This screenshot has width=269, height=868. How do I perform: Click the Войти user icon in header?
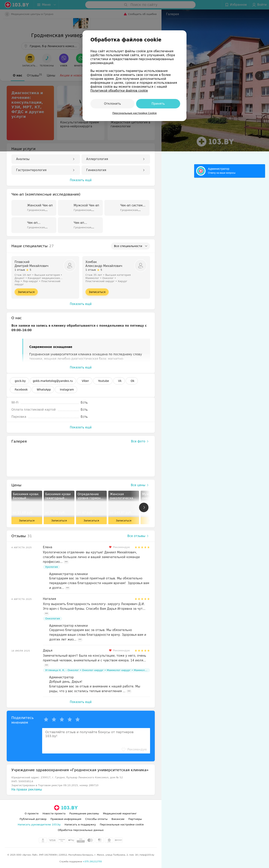pos(254,5)
